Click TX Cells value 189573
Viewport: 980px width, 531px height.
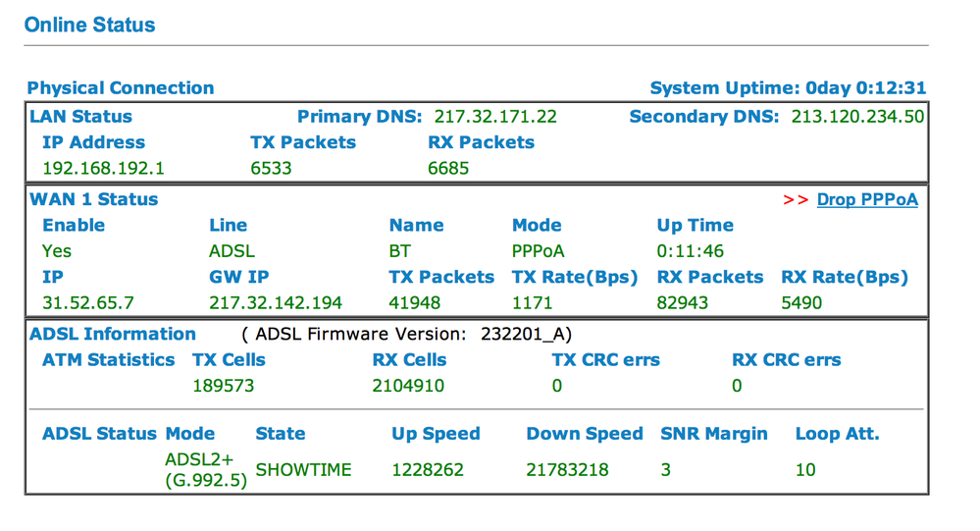tap(223, 386)
